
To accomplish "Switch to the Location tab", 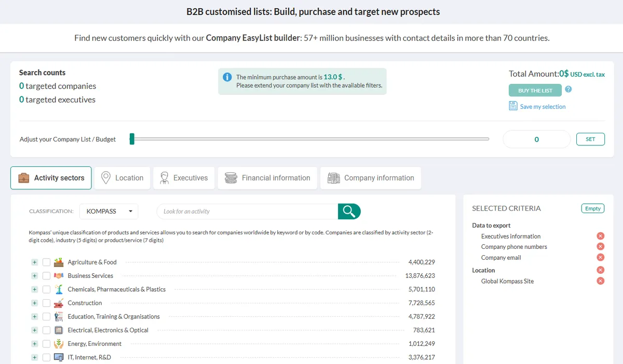I will [123, 178].
